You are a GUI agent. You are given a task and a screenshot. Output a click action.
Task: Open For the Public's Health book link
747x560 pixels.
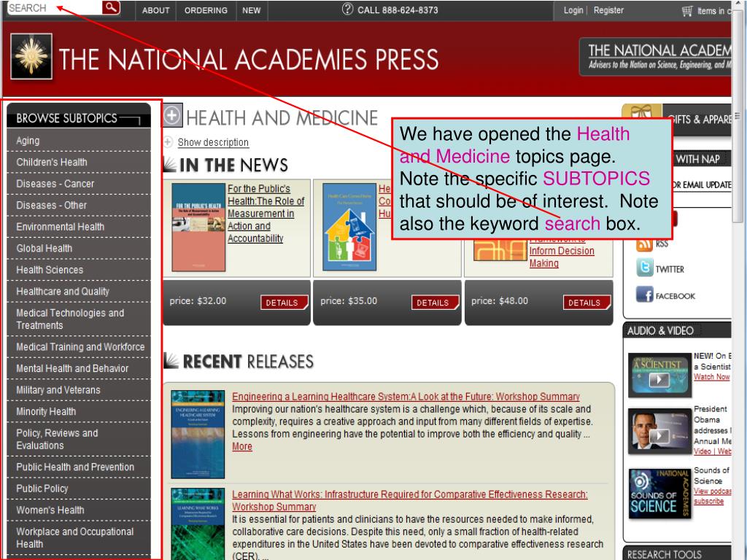tap(266, 214)
